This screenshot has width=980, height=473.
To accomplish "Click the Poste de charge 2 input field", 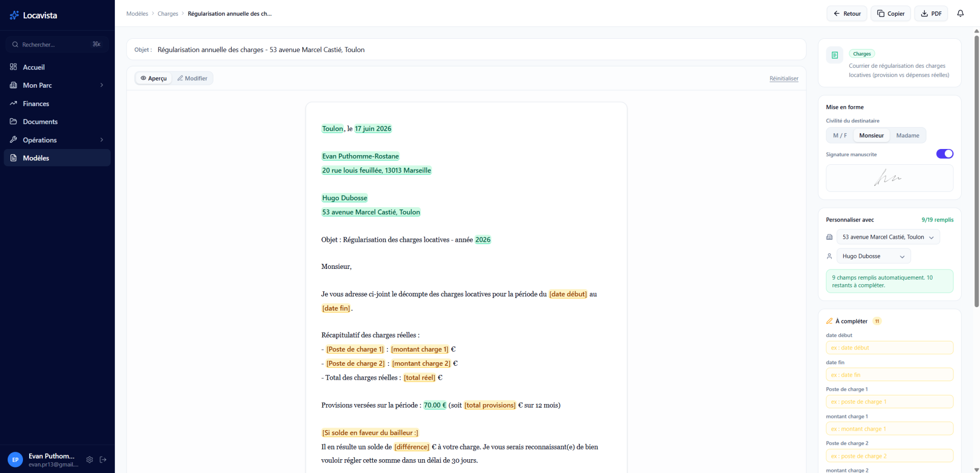I will (890, 456).
